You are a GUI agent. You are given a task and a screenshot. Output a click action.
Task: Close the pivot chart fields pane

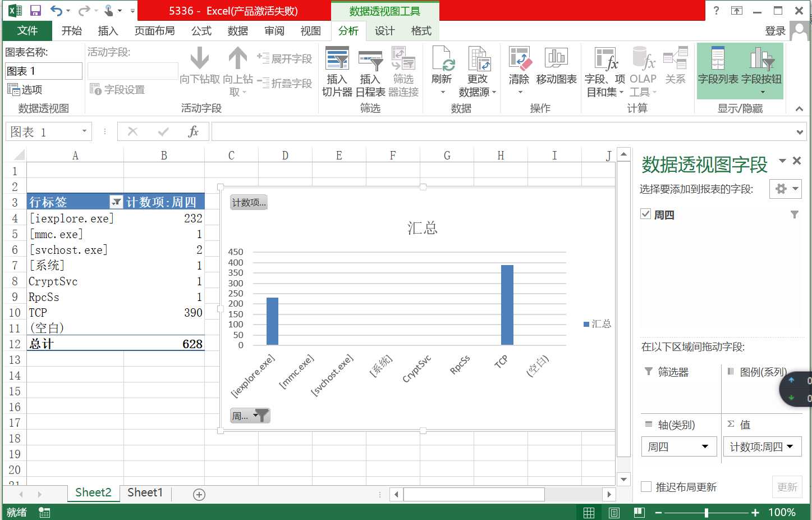tap(797, 161)
